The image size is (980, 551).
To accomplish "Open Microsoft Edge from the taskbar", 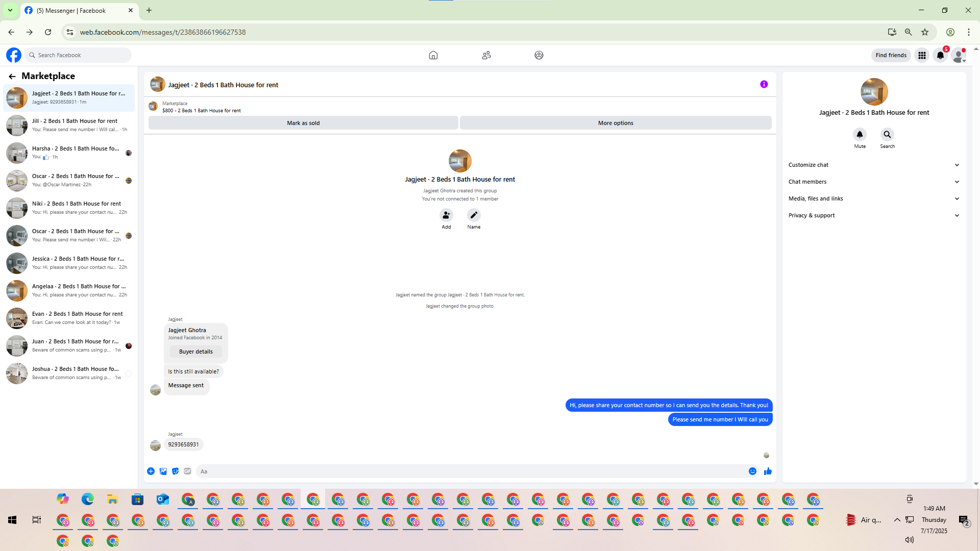I will (88, 499).
